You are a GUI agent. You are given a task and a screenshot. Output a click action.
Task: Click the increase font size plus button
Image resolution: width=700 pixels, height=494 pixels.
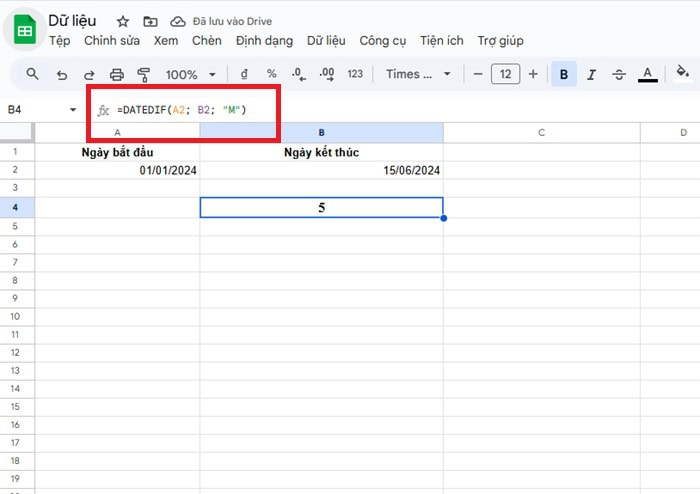pos(533,74)
